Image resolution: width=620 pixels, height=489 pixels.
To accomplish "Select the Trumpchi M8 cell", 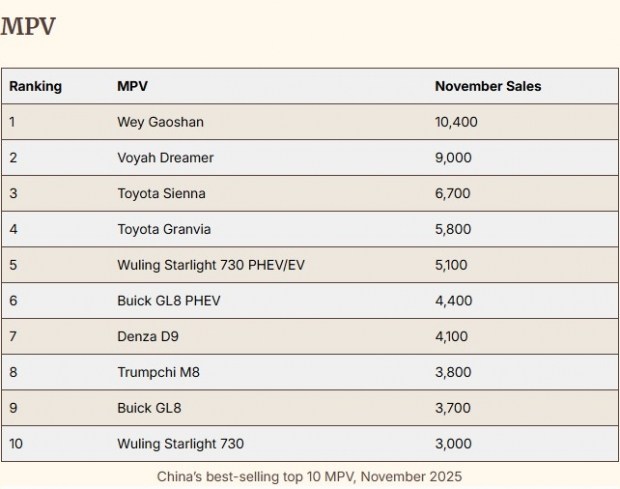I will 155,372.
